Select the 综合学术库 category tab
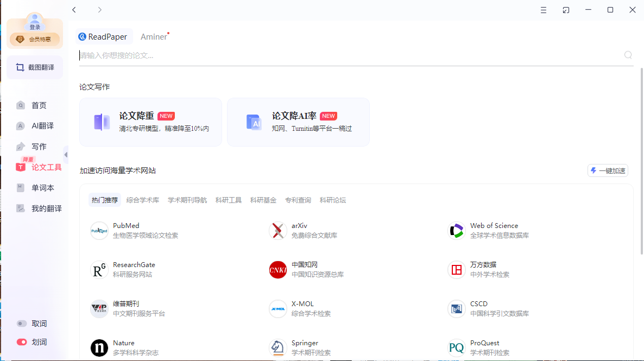Viewport: 644px width, 361px height. point(143,200)
